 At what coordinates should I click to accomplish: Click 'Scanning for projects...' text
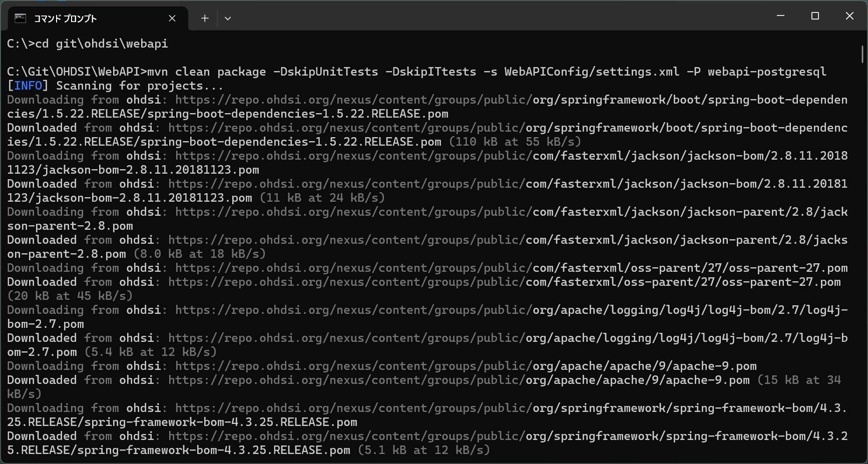(x=140, y=86)
